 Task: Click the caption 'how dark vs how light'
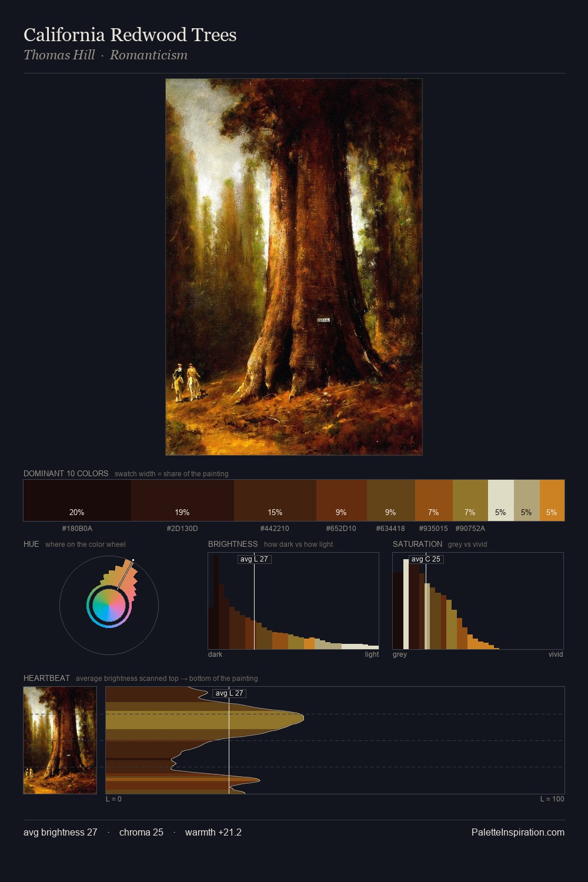click(x=298, y=544)
